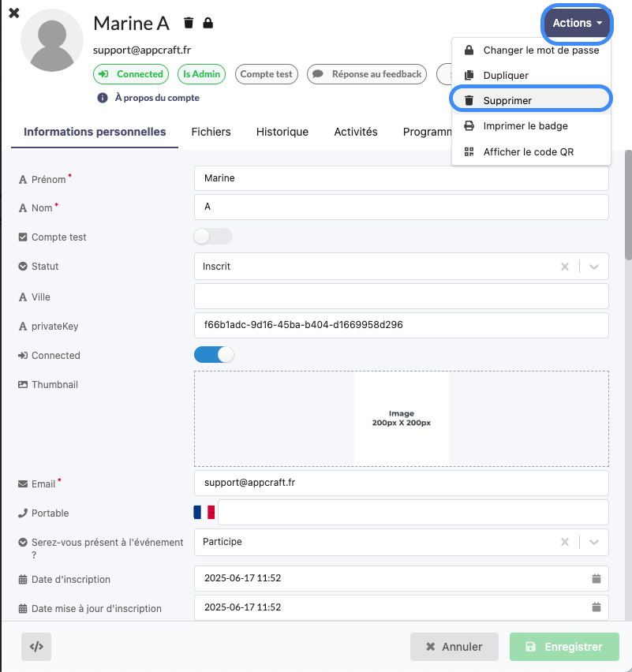Toggle the Is Admin badge

202,74
